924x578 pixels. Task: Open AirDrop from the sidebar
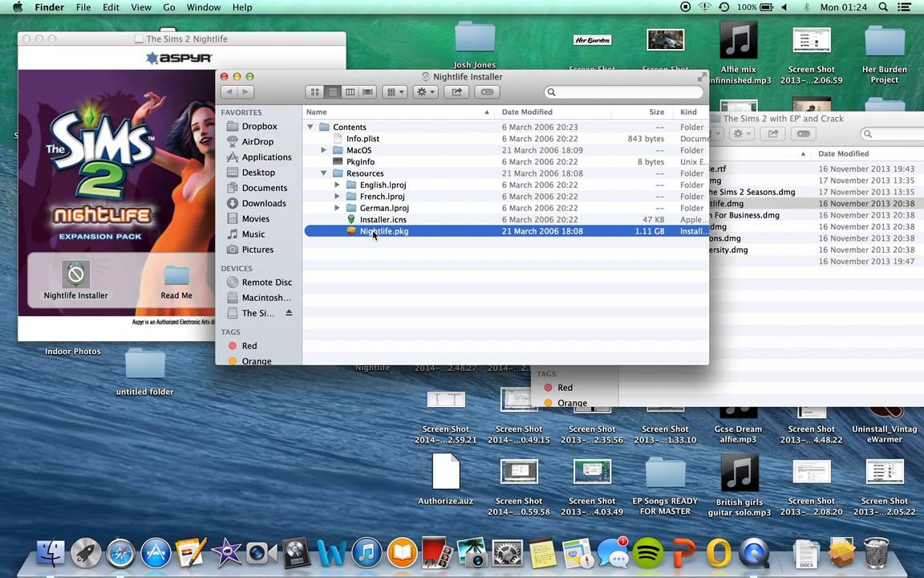click(x=258, y=141)
